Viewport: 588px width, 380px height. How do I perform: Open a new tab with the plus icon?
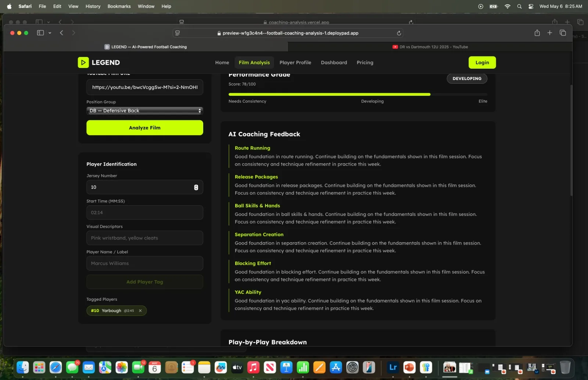click(x=550, y=33)
